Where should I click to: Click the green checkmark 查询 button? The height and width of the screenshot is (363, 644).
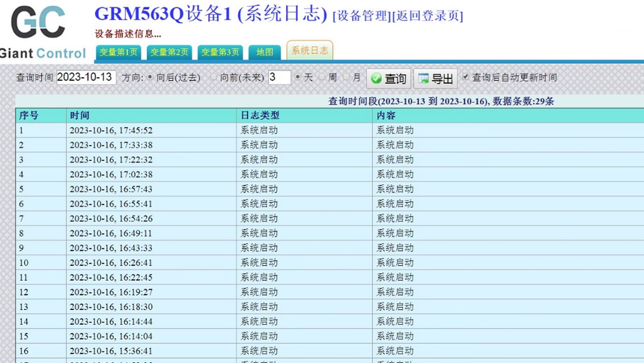[x=389, y=78]
